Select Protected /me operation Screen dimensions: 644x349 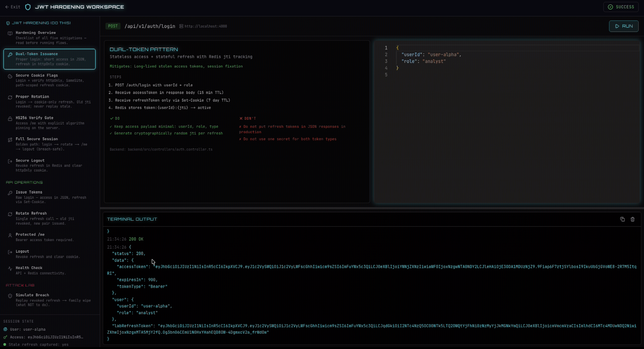[x=50, y=237]
